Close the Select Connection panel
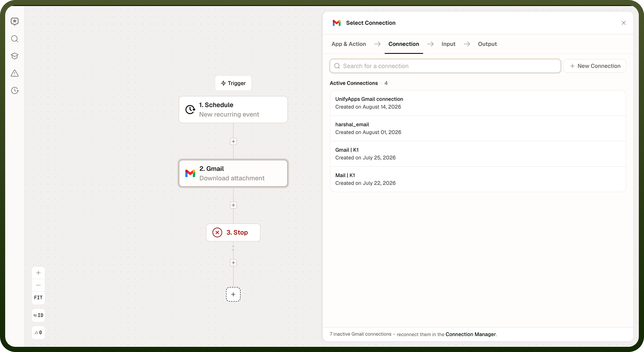Screen dimensions: 644x352 623,23
